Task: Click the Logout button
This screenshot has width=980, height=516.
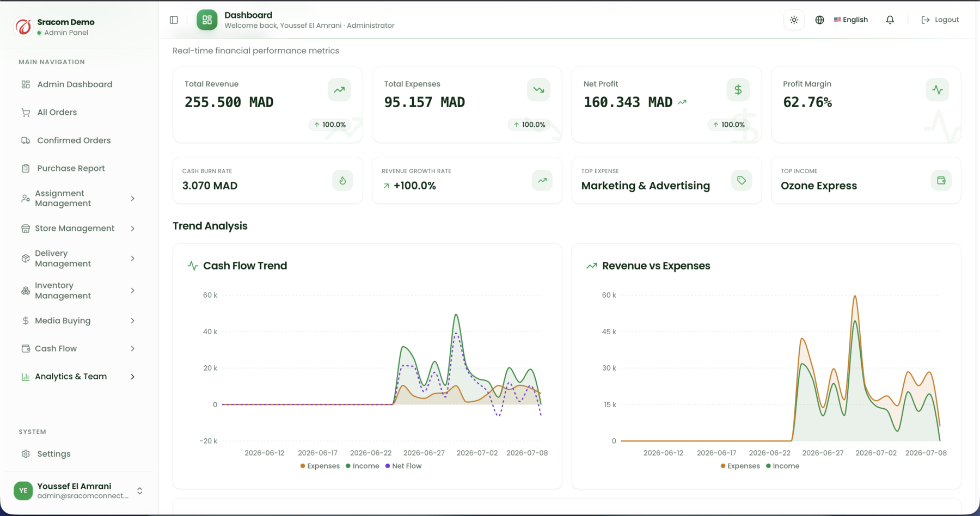Action: tap(940, 20)
